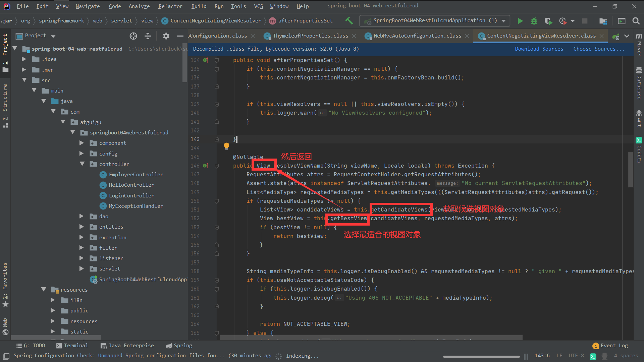Viewport: 644px width, 362px height.
Task: Click the Build project hammer icon
Action: point(349,21)
